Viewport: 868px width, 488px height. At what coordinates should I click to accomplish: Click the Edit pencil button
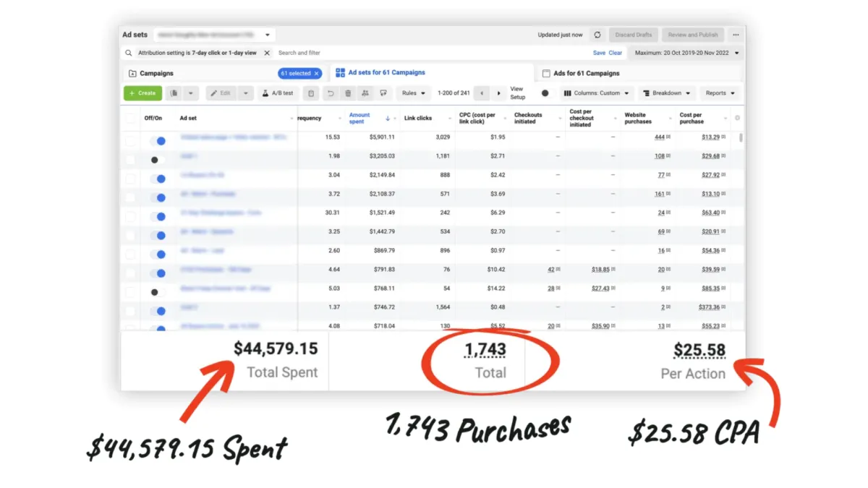pos(221,93)
